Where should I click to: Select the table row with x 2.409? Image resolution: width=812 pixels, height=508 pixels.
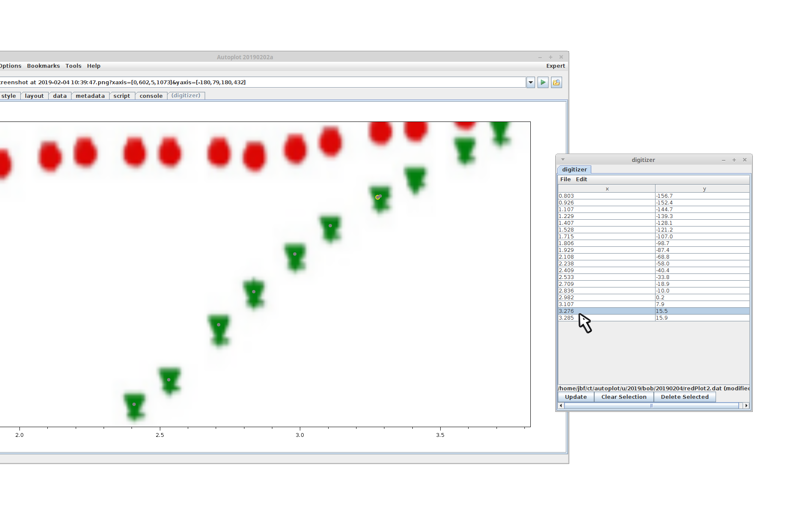coord(654,271)
